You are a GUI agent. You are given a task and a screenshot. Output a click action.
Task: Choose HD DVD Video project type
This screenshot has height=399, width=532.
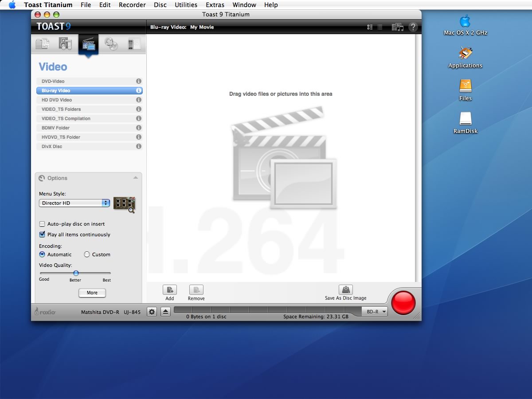pyautogui.click(x=89, y=100)
